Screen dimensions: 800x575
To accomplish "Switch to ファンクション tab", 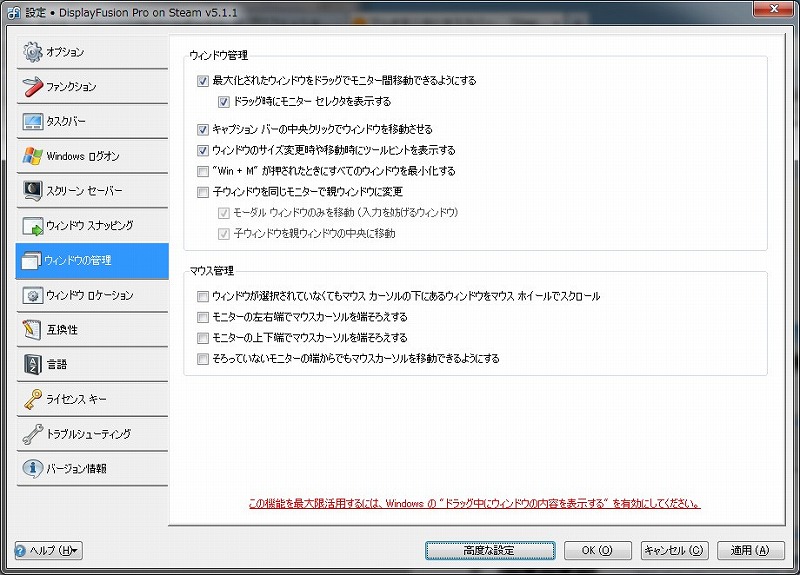I will (92, 86).
